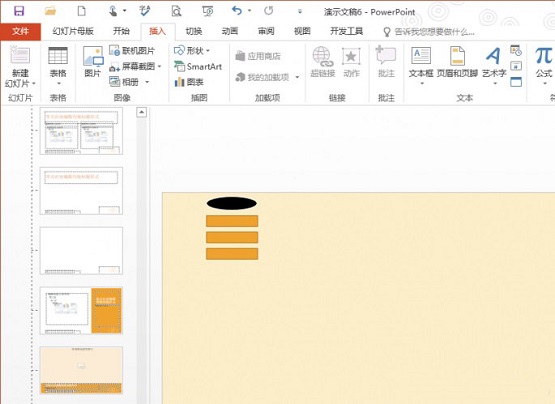The image size is (555, 404).
Task: Expand the 艺术字 WordArt dropdown arrow
Action: point(495,84)
